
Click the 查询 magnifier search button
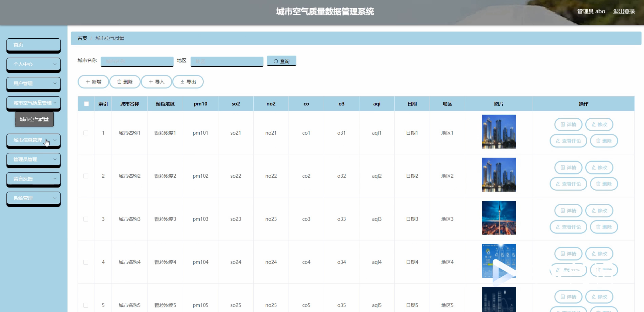tap(281, 61)
